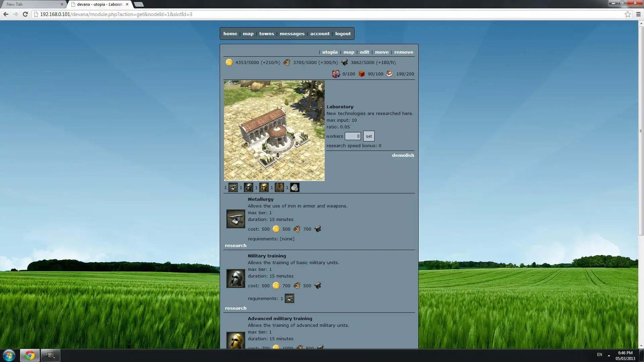
Task: Click the demolish button for Laboratory
Action: point(402,156)
